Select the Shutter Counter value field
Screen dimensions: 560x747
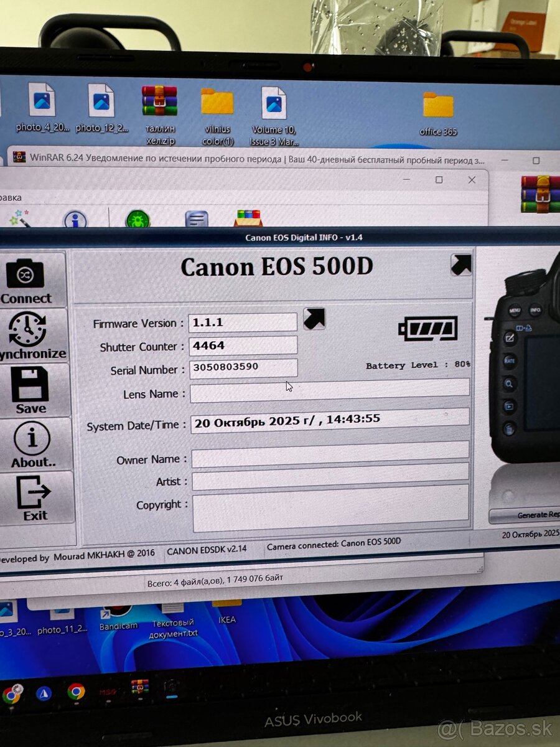[x=243, y=345]
